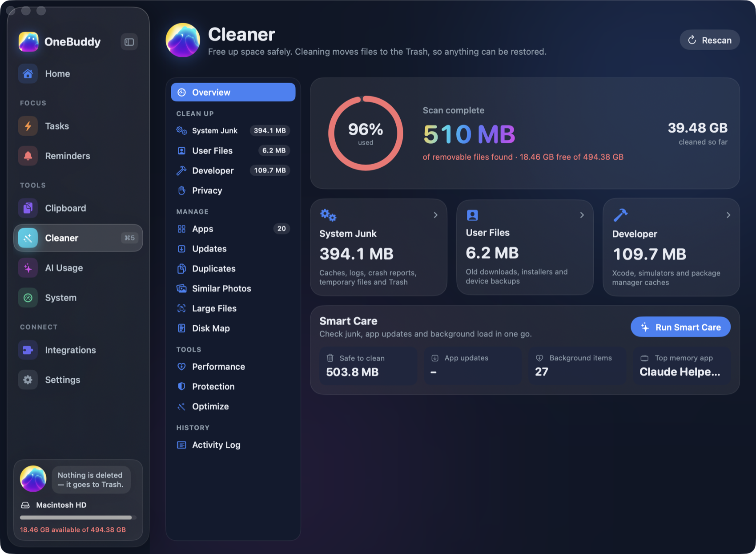Open the Home icon in sidebar
This screenshot has width=756, height=554.
point(28,73)
